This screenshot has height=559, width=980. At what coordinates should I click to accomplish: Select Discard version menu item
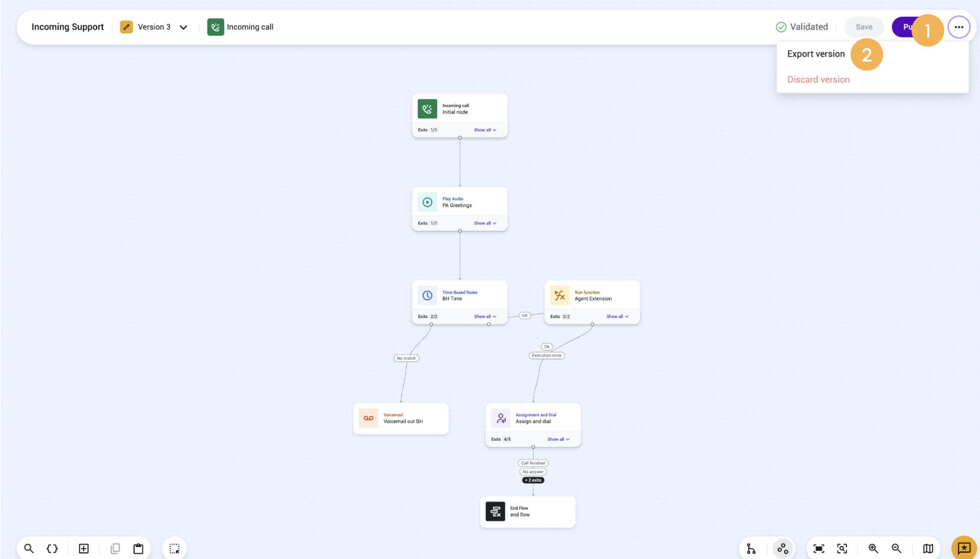coord(818,80)
